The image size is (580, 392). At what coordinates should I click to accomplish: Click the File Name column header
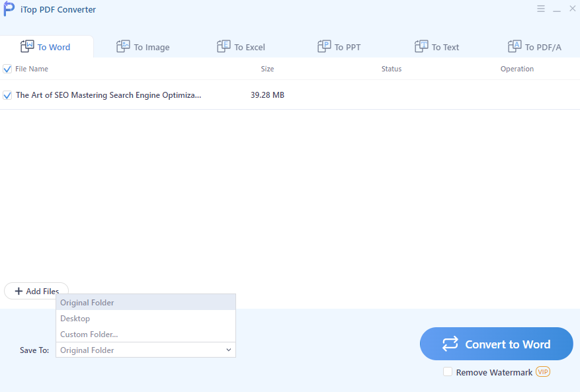(x=32, y=69)
